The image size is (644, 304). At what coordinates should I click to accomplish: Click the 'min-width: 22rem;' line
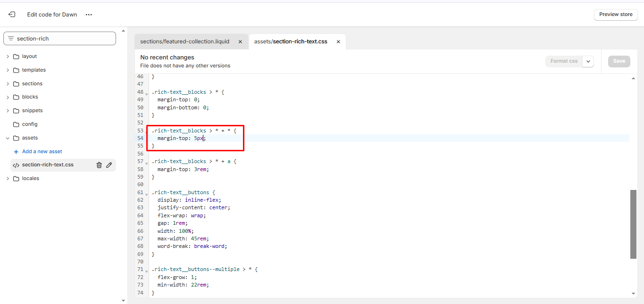click(x=183, y=285)
